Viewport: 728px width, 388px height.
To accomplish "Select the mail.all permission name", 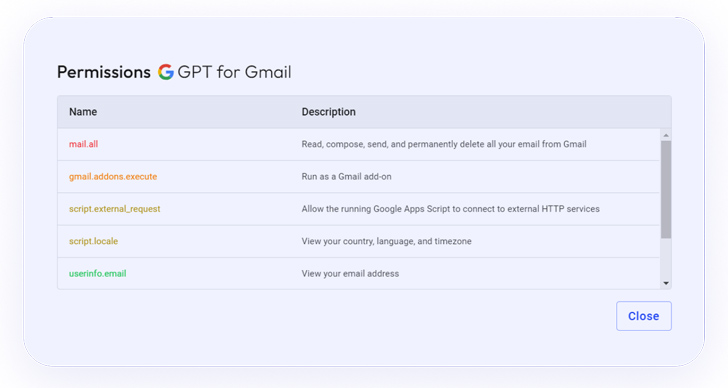I will coord(84,144).
